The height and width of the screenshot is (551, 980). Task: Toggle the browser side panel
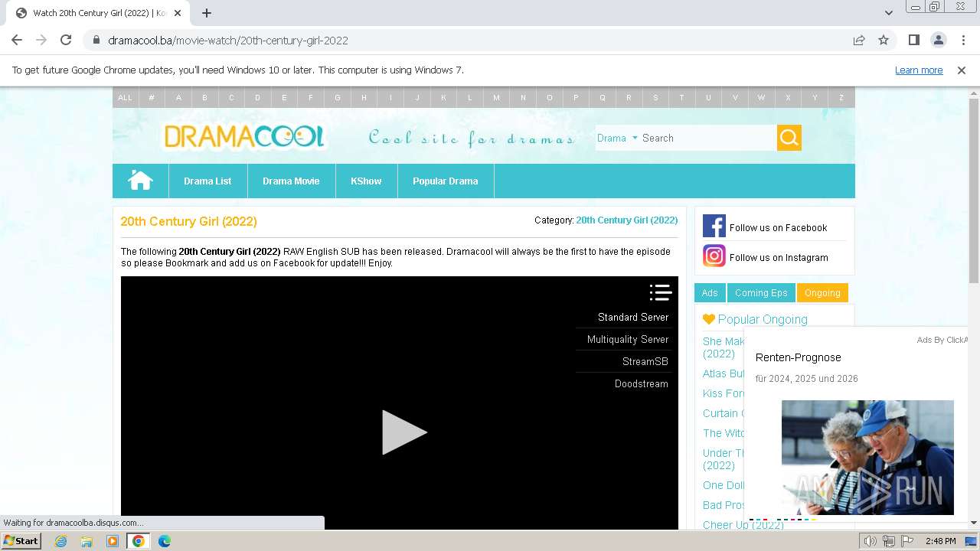913,40
